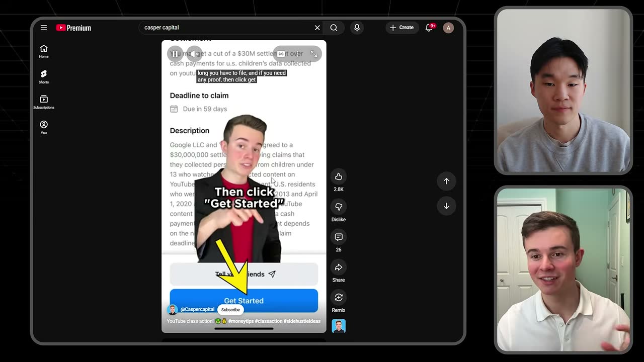Click the search magnifier button
Image resolution: width=644 pixels, height=362 pixels.
(x=334, y=28)
